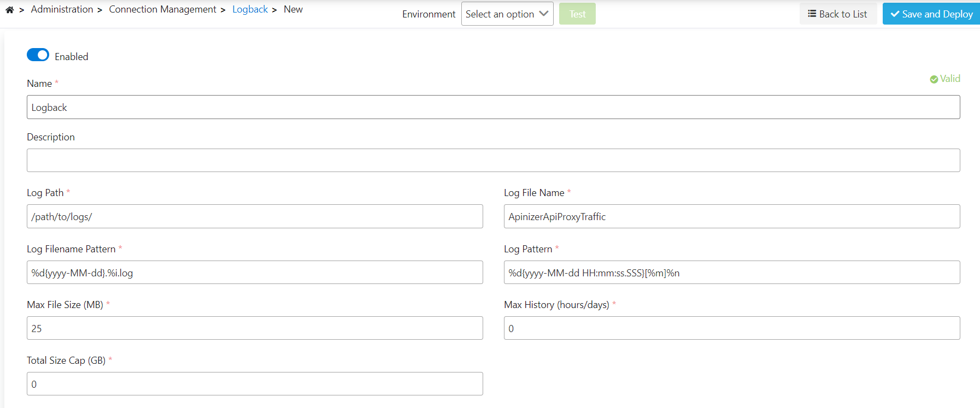Click the Test button
The width and height of the screenshot is (980, 408).
pos(577,14)
